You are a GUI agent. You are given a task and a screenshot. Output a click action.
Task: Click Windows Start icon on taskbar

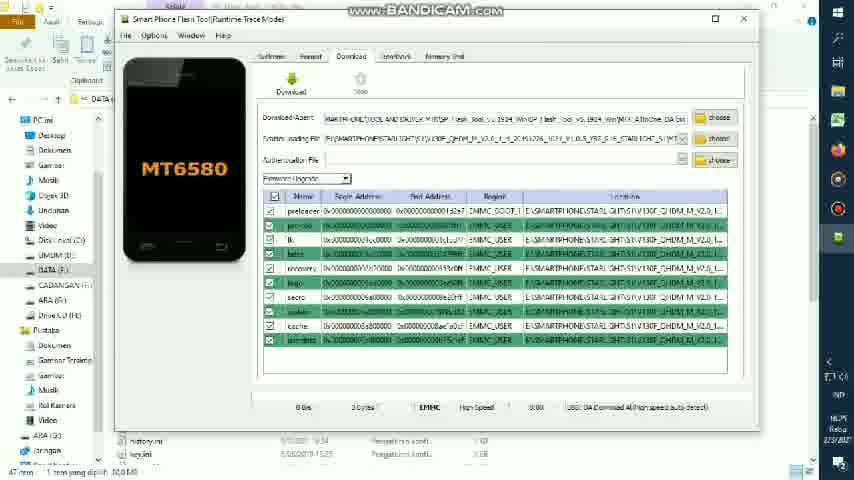(838, 13)
